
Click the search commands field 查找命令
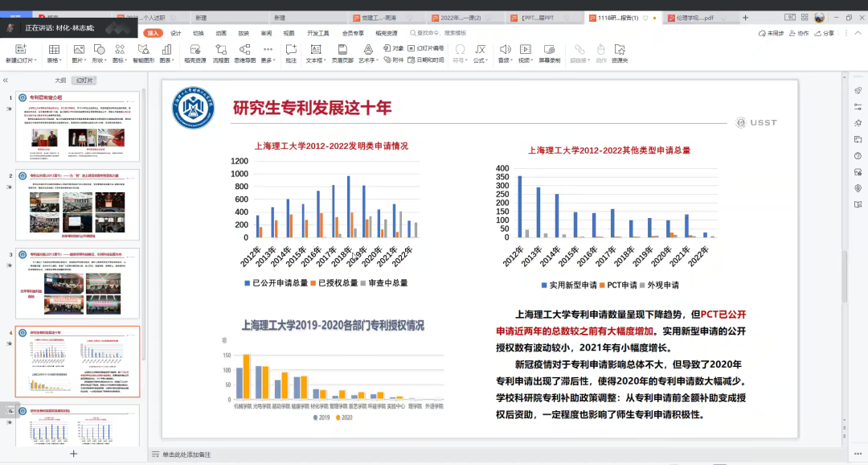pyautogui.click(x=439, y=33)
